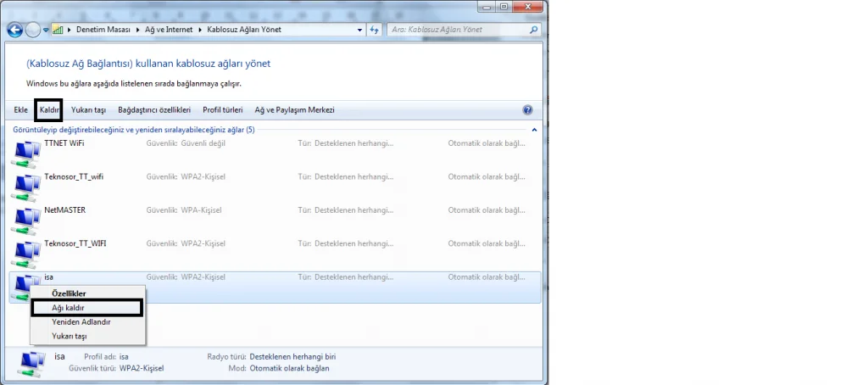This screenshot has height=385, width=868.
Task: Click the blue help question mark icon
Action: [527, 110]
